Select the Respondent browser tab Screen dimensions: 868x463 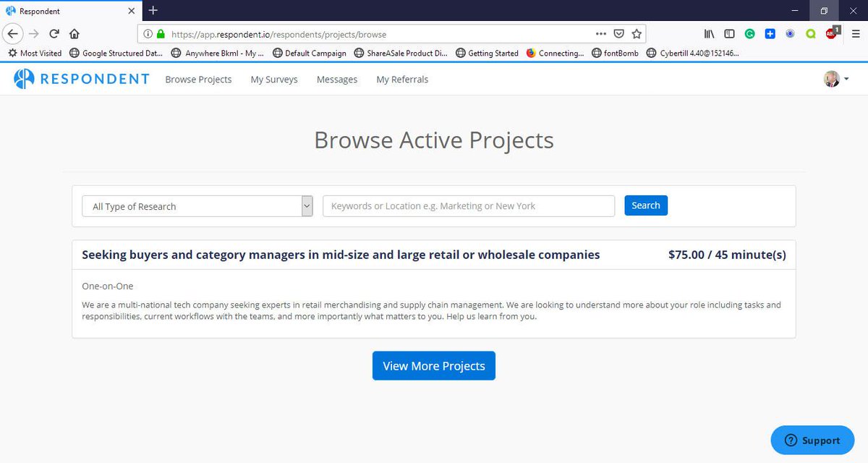coord(70,11)
